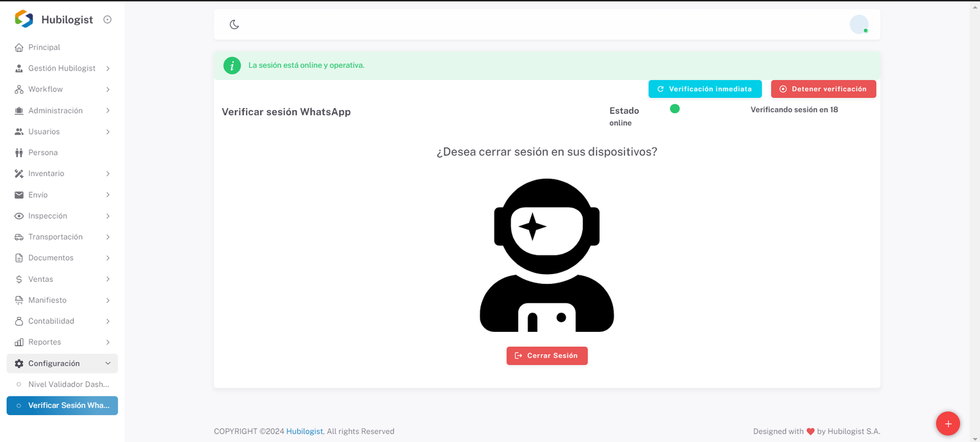Click the Transportación truck icon
Image resolution: width=980 pixels, height=442 pixels.
tap(19, 237)
